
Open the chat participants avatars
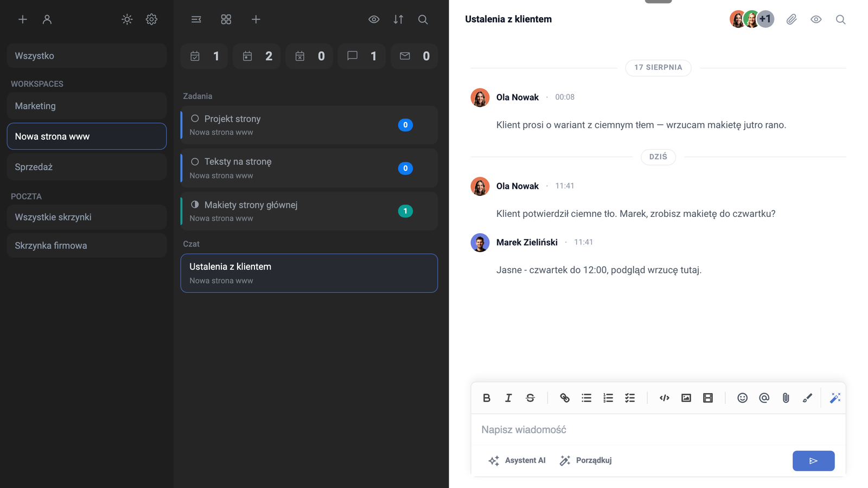(752, 20)
